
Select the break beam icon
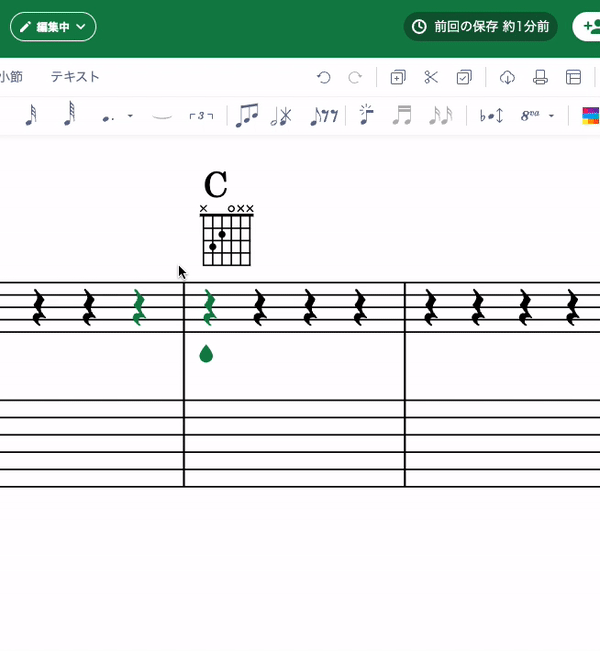441,115
